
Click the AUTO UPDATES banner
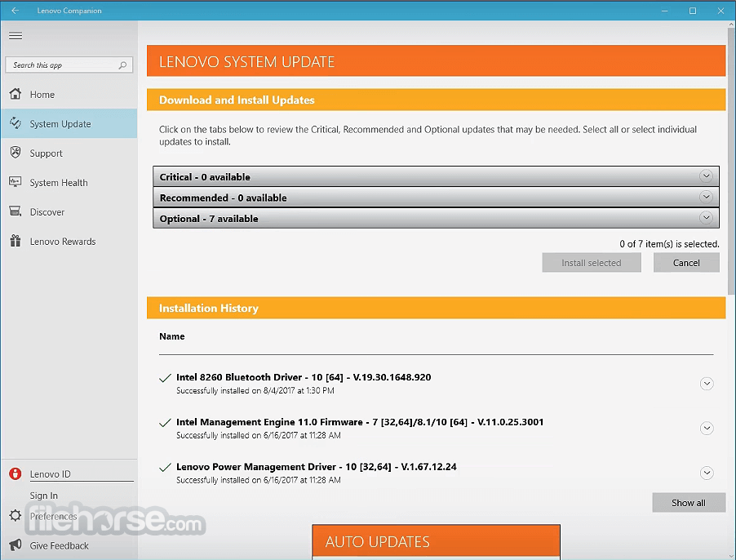click(436, 541)
